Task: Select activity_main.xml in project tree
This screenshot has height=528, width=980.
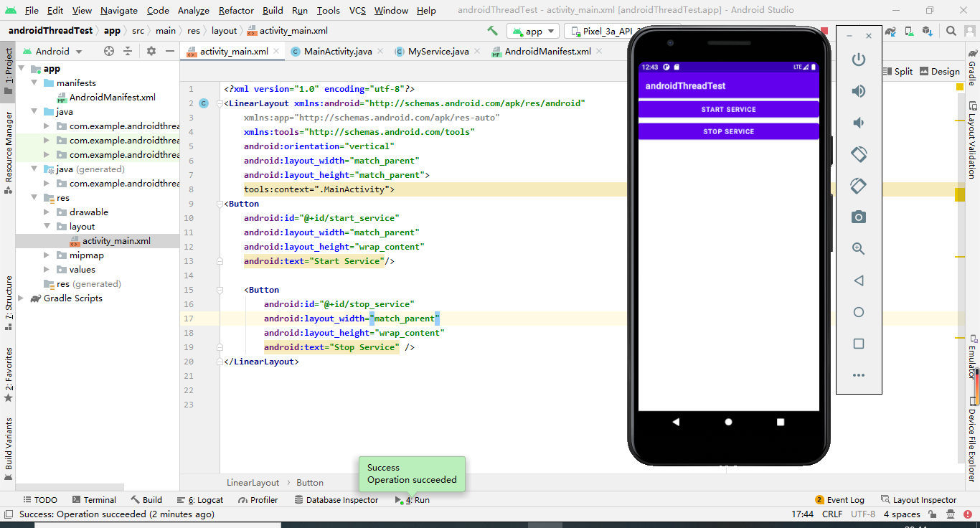Action: 116,241
